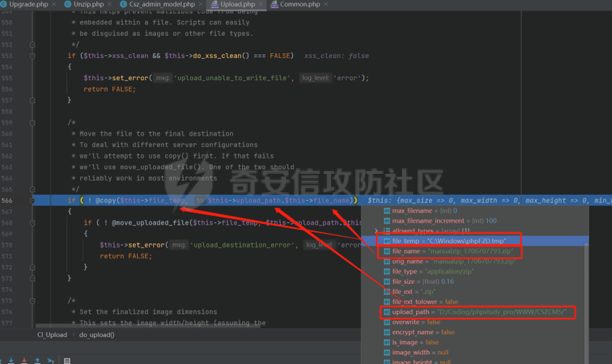Click the Step Out debugger icon
This screenshot has height=364, width=612.
coord(37,360)
